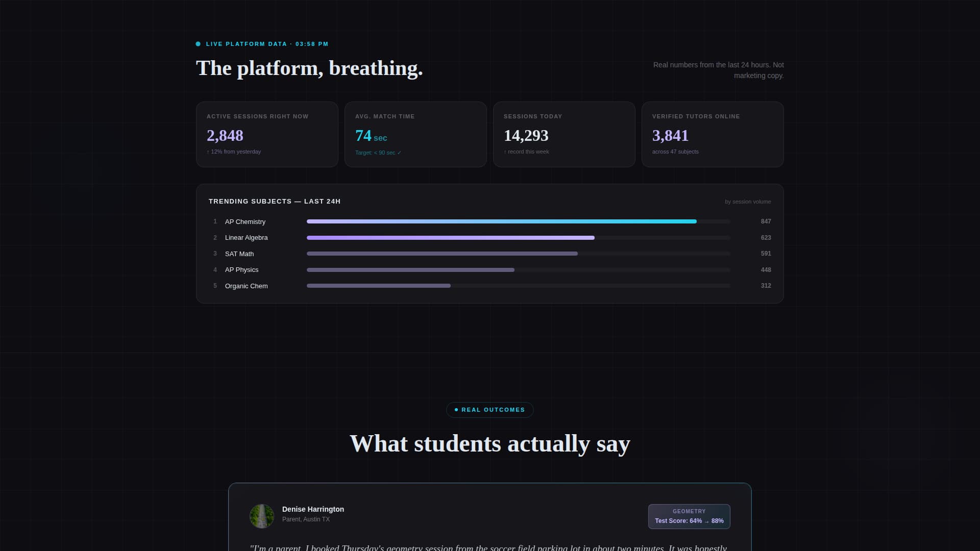Click the checkmark next to Target: < 90 sec
This screenshot has height=551, width=980.
(x=399, y=153)
